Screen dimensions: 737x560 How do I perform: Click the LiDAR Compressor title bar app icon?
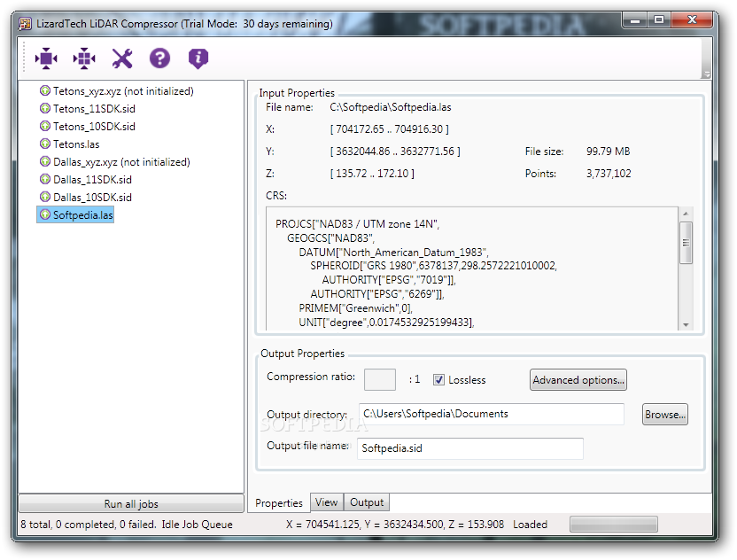tap(25, 24)
